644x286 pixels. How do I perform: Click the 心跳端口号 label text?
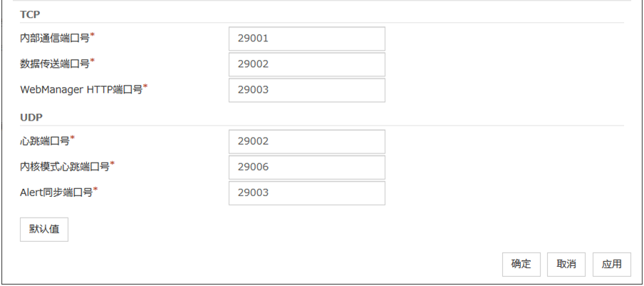click(44, 141)
